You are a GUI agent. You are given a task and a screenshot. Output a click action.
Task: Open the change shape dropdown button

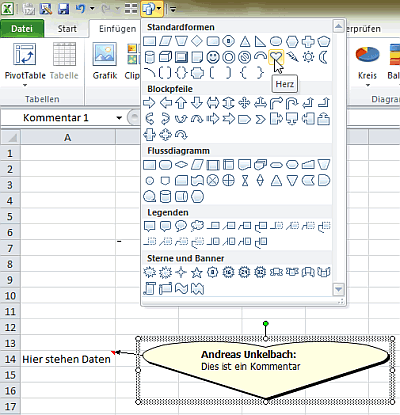152,9
